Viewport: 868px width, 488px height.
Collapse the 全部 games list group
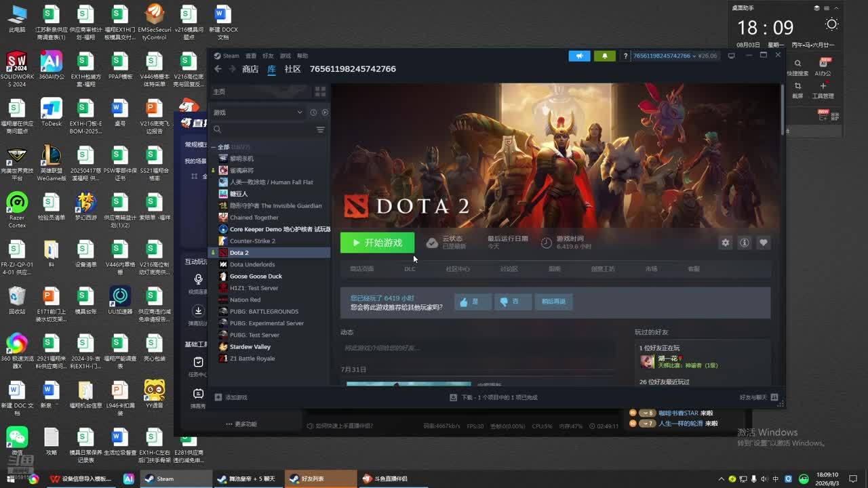[x=215, y=147]
